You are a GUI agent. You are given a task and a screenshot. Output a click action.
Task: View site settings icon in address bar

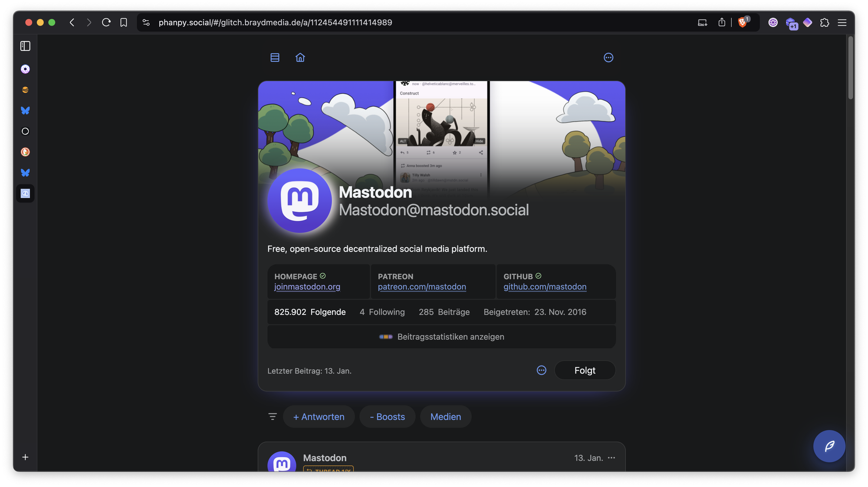146,23
